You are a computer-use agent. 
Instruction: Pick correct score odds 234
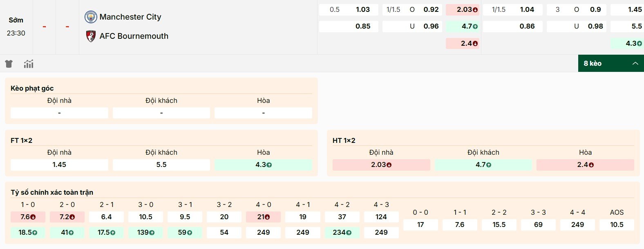click(342, 233)
